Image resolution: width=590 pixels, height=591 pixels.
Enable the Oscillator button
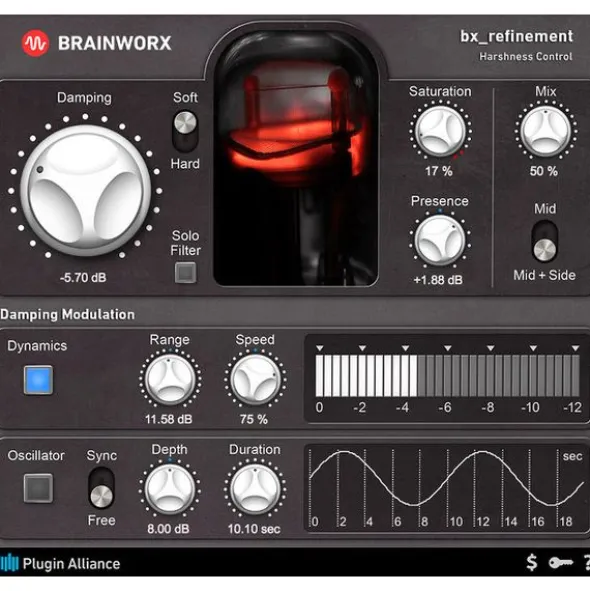click(38, 488)
